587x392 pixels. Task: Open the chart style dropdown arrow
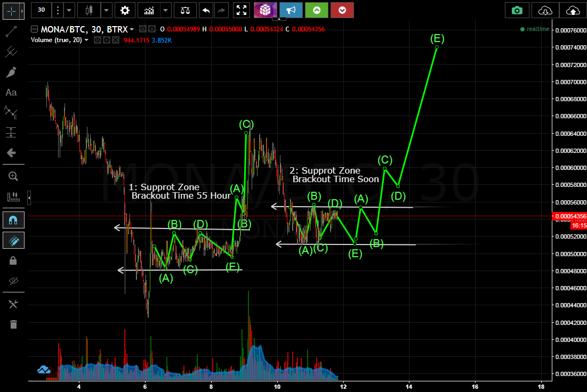tap(106, 10)
